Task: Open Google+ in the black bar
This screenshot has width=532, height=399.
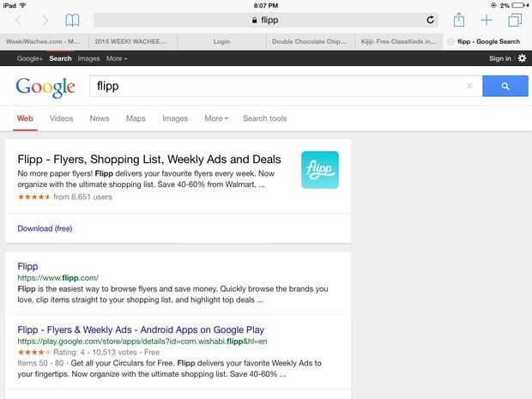Action: pos(30,58)
